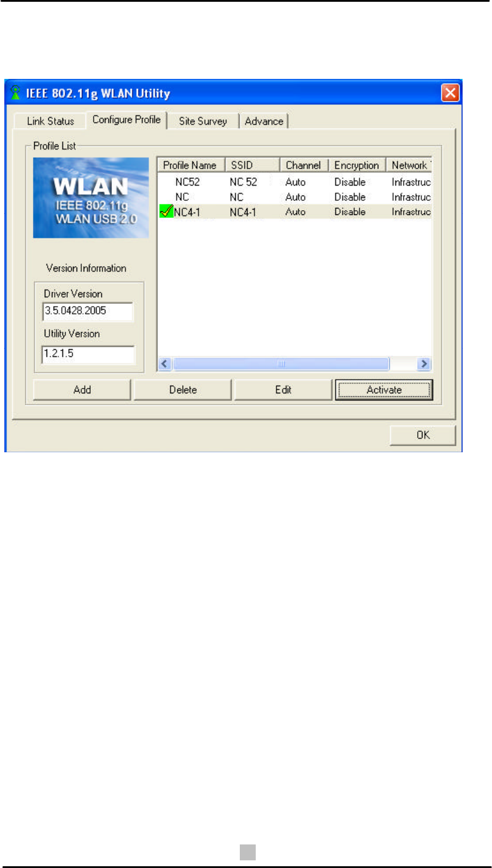Click 'Disable' encryption in NC4-1 row

(350, 211)
